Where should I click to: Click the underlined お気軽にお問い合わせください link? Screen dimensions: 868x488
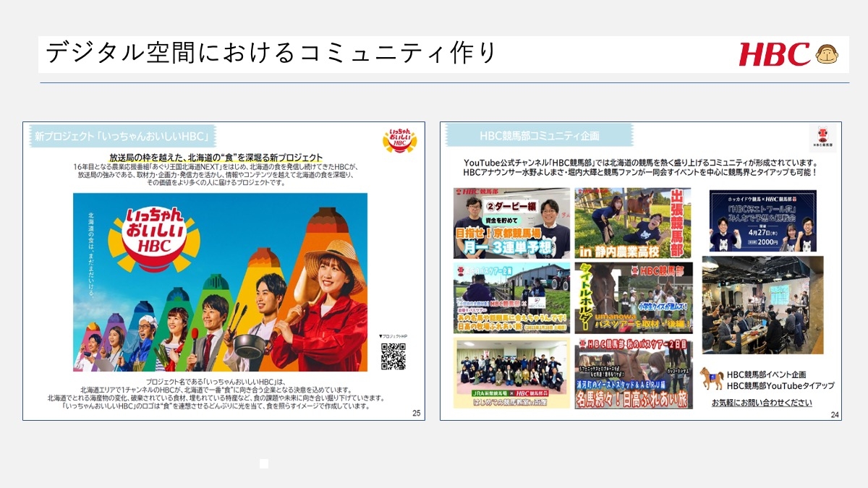(x=761, y=402)
